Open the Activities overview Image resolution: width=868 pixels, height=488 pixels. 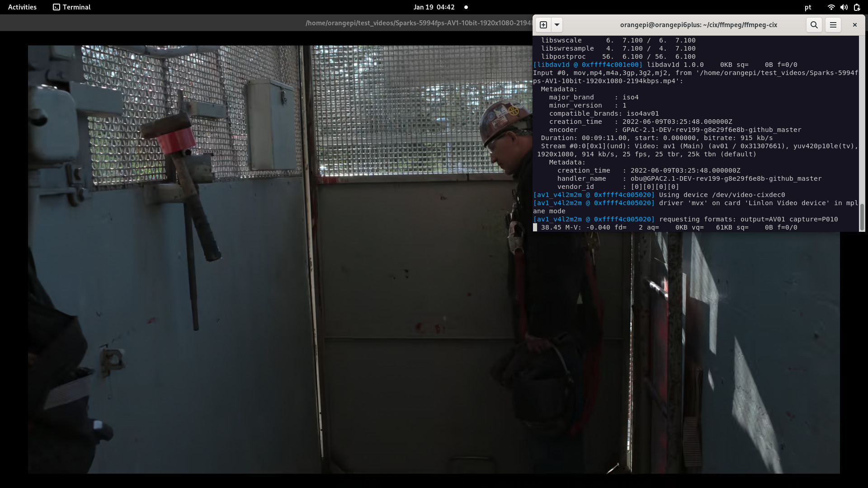pyautogui.click(x=22, y=7)
